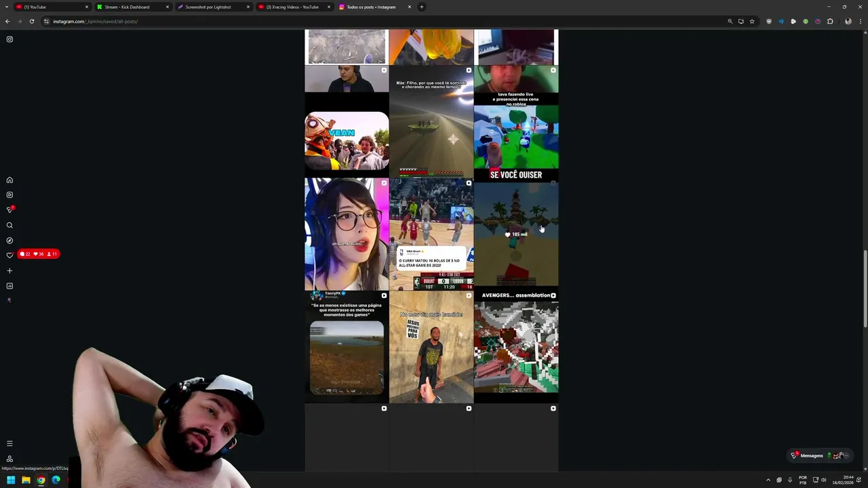Open profile avatar in Instagram sidebar
The height and width of the screenshot is (488, 868).
tap(9, 300)
